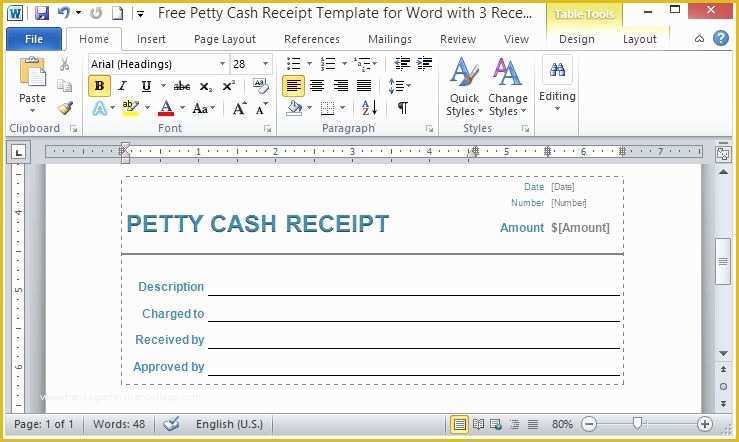Image resolution: width=739 pixels, height=442 pixels.
Task: Click the Save floppy disk icon
Action: [x=41, y=13]
